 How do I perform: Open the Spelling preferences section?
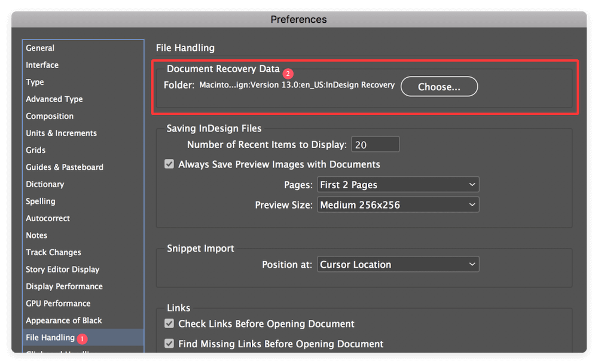pyautogui.click(x=40, y=201)
